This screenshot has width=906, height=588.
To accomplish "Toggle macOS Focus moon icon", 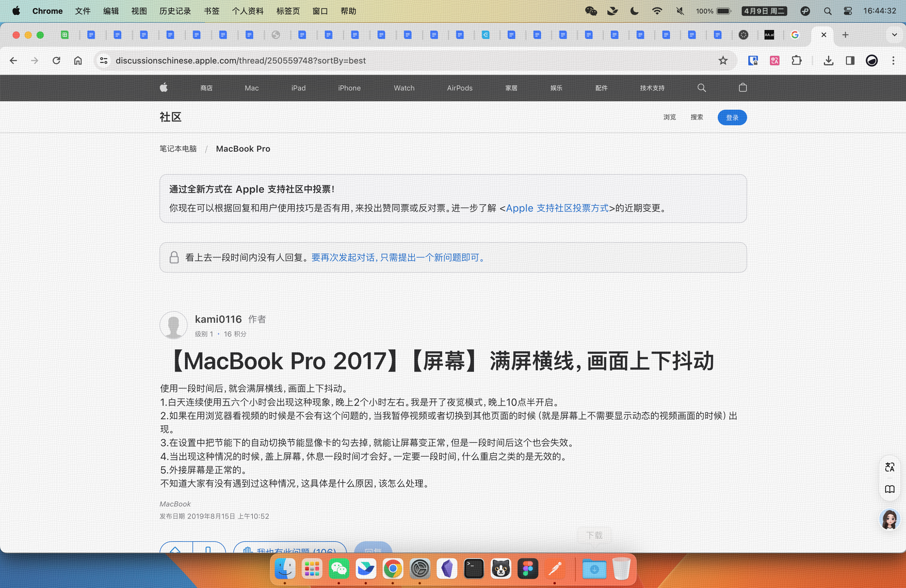I will [634, 11].
